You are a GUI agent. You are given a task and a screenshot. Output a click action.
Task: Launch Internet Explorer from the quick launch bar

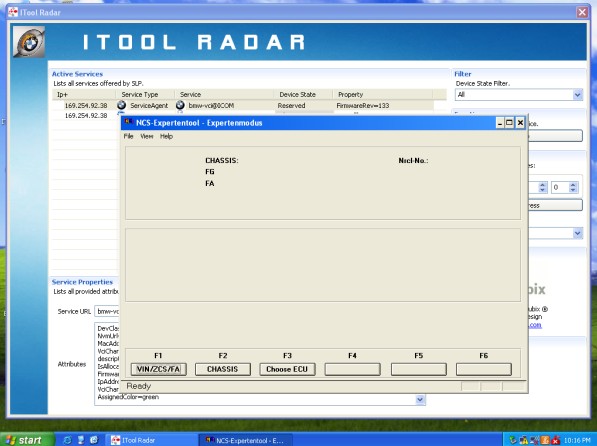tap(67, 440)
